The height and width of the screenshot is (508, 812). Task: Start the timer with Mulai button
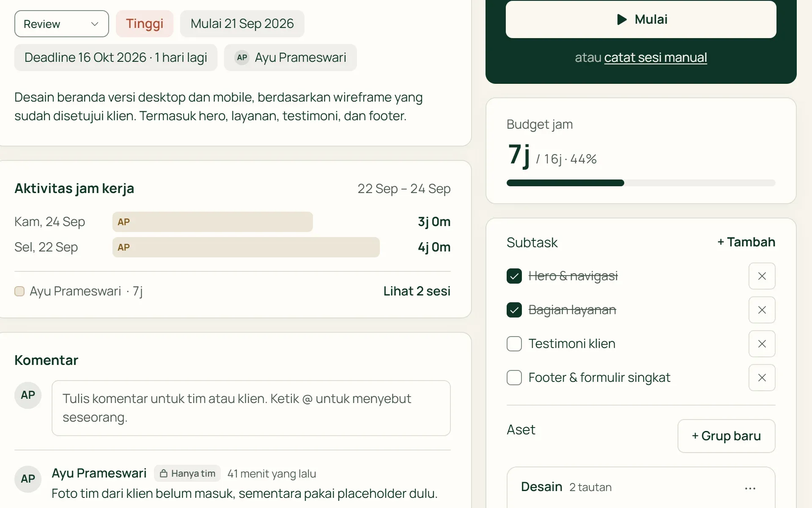[x=641, y=19]
